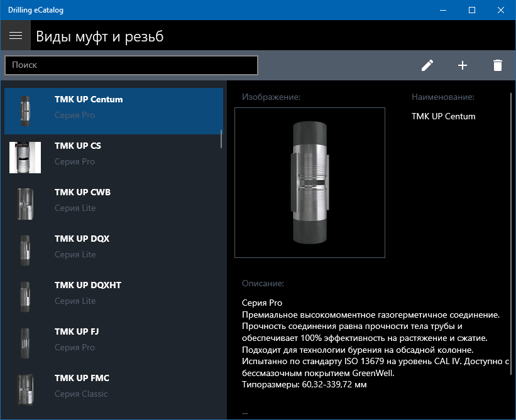Select the TMK UP DQXHT list item

point(114,296)
